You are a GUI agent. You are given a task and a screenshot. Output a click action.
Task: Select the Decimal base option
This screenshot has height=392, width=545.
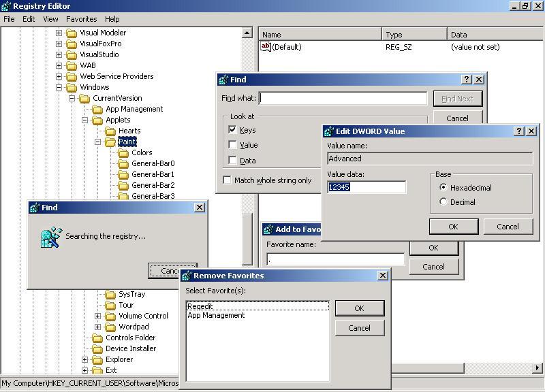point(444,201)
